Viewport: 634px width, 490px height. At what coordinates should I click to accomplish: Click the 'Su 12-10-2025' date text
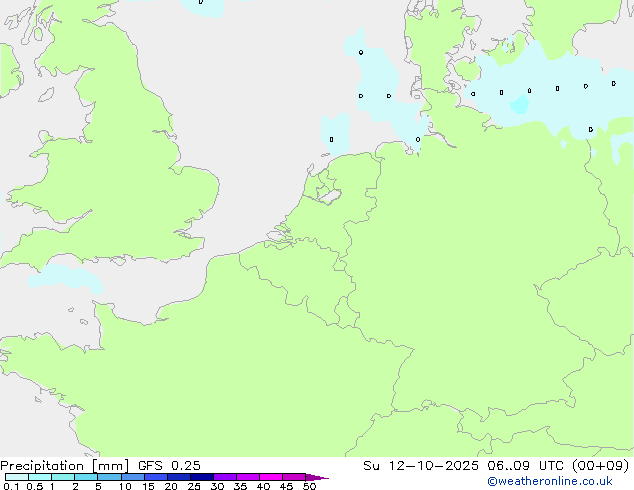pyautogui.click(x=421, y=466)
